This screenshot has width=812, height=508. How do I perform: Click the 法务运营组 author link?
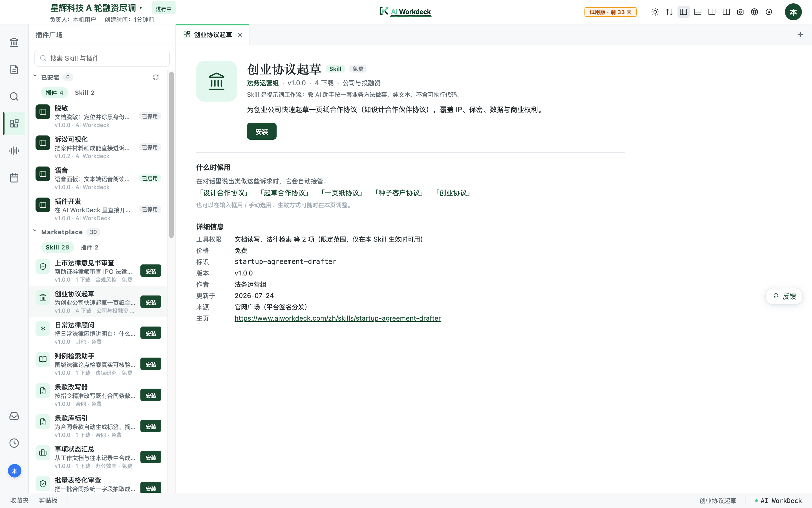click(263, 83)
